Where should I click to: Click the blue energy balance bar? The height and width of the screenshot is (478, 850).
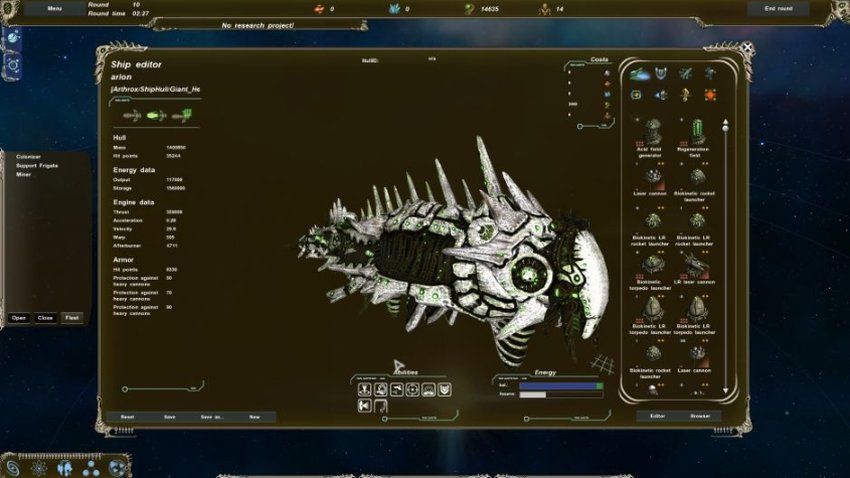click(x=561, y=386)
